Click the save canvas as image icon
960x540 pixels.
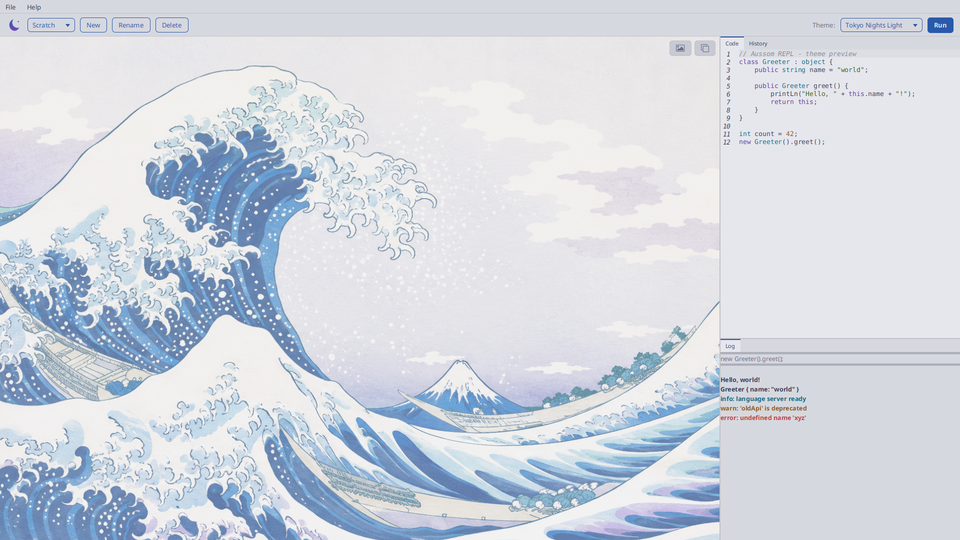pyautogui.click(x=680, y=48)
